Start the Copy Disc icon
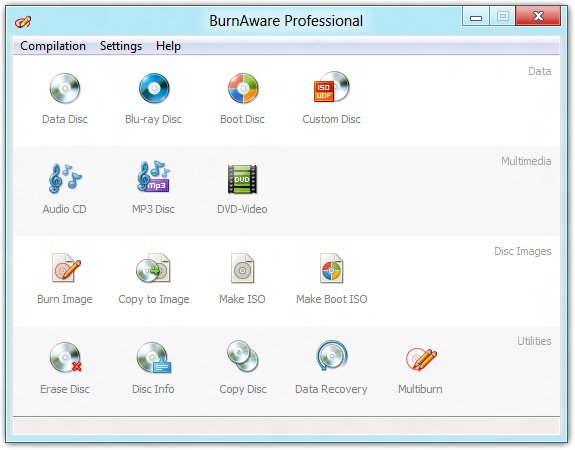This screenshot has height=450, width=575. pos(242,356)
